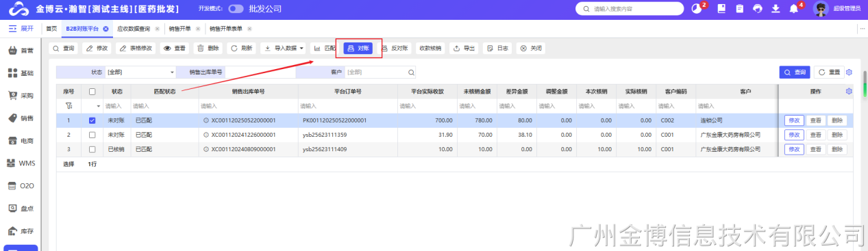Close the 销售开单 tab
Viewport: 868px width, 251px height.
[198, 28]
